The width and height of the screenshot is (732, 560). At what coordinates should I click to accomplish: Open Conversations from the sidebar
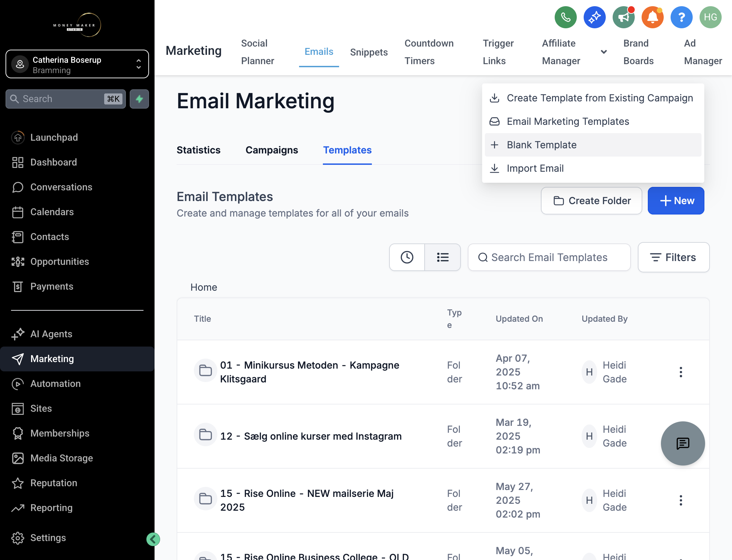coord(77,187)
